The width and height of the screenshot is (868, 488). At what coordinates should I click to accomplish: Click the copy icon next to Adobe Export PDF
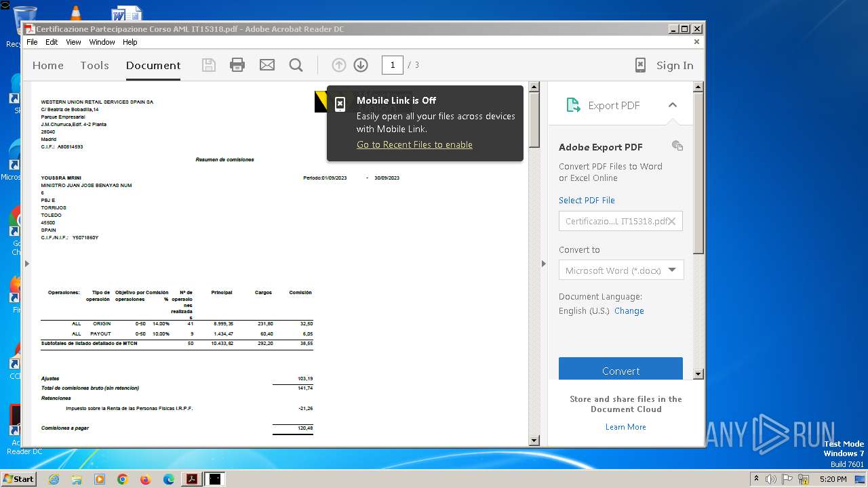pos(677,146)
